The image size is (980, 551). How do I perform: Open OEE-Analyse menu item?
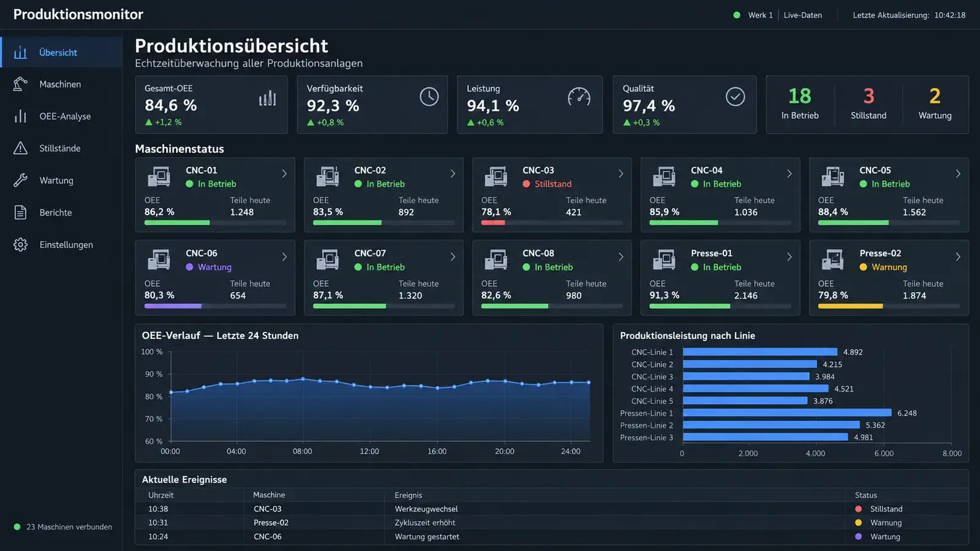coord(61,116)
